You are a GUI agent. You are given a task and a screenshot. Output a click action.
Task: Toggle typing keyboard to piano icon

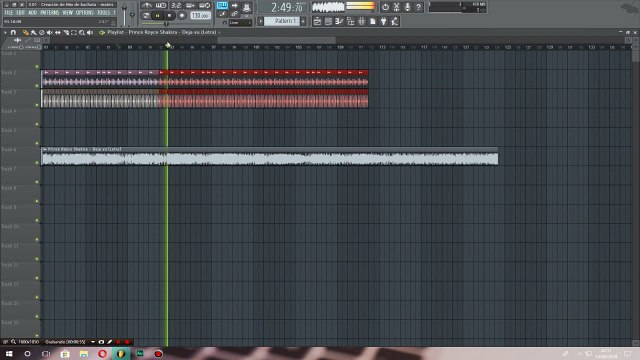[222, 5]
